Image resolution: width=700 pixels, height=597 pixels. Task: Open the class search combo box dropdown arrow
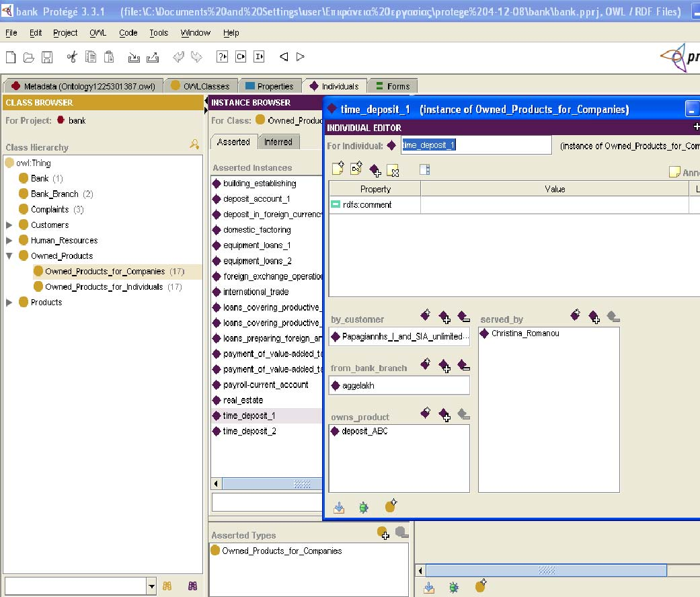click(151, 586)
